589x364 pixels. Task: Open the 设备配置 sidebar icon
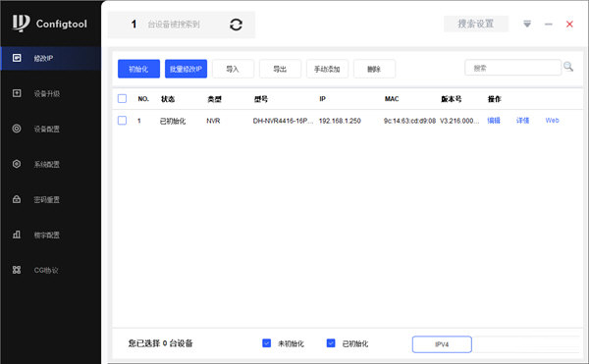click(17, 129)
